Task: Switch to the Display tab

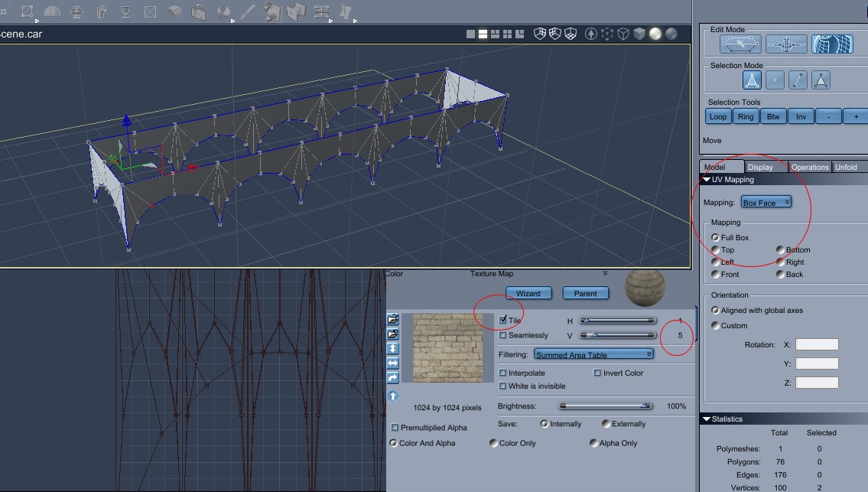Action: (x=760, y=167)
